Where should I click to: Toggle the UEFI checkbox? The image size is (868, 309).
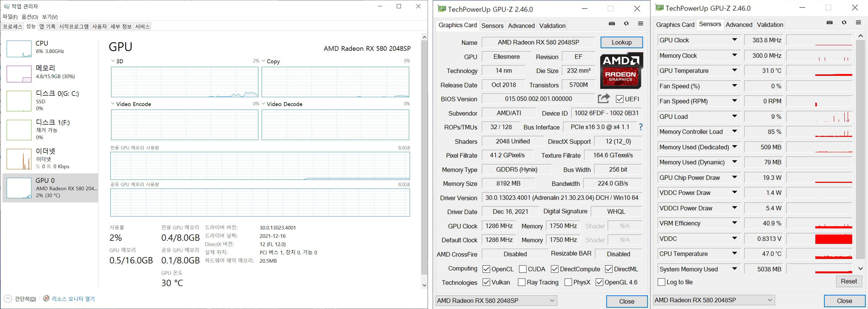619,99
